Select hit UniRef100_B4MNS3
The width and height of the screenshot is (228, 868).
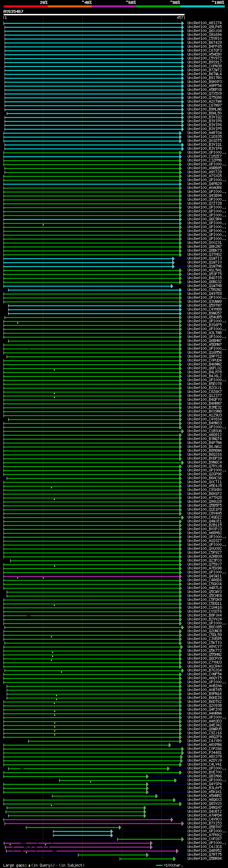(x=204, y=423)
